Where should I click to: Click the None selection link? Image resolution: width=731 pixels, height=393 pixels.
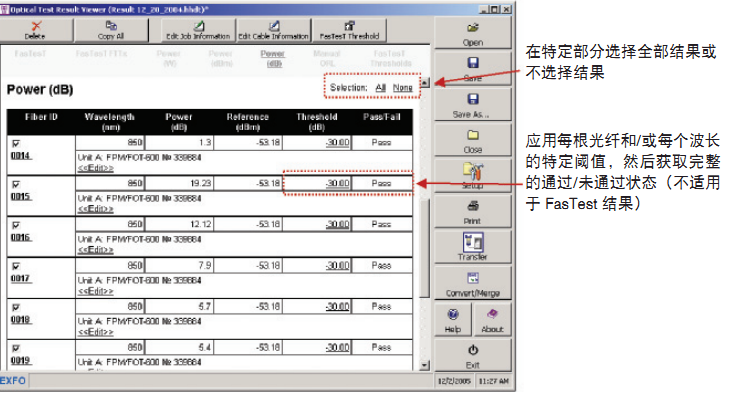pos(402,87)
